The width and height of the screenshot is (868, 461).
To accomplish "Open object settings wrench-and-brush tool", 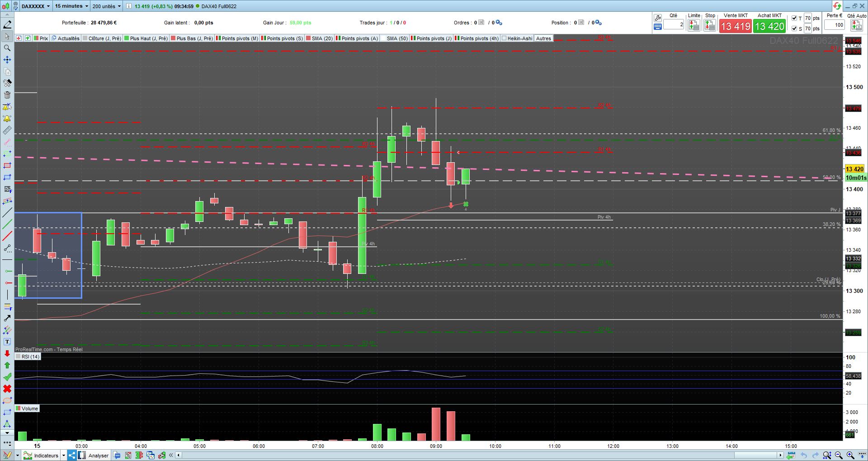I will click(x=7, y=83).
